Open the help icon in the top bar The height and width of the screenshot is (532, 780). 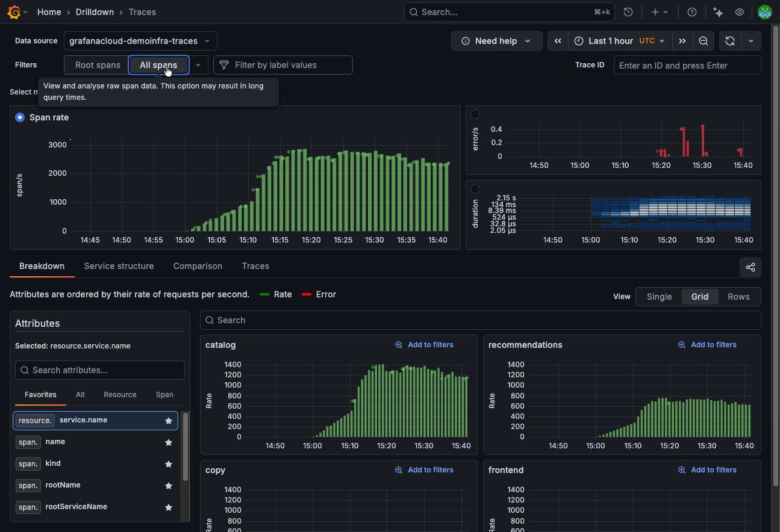tap(691, 11)
